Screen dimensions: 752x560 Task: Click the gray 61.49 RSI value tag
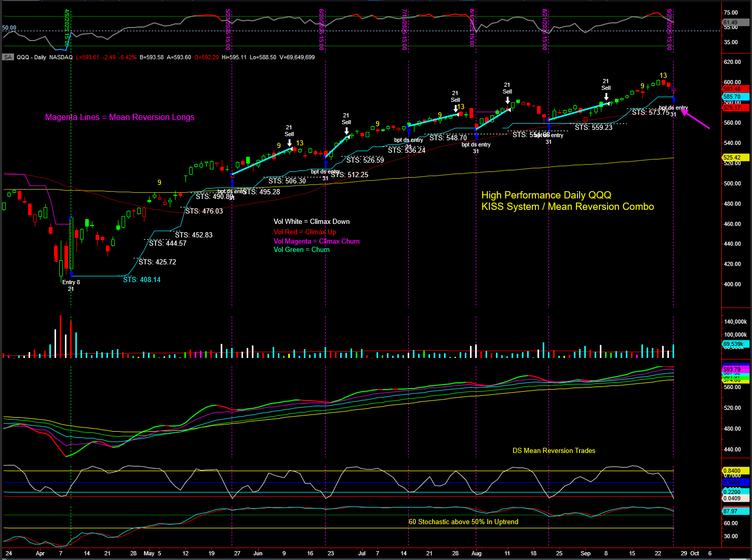point(735,23)
